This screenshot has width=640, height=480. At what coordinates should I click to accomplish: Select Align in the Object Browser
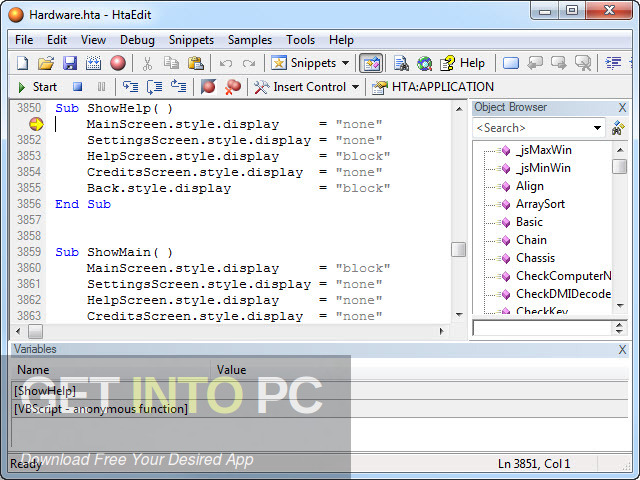(x=529, y=186)
